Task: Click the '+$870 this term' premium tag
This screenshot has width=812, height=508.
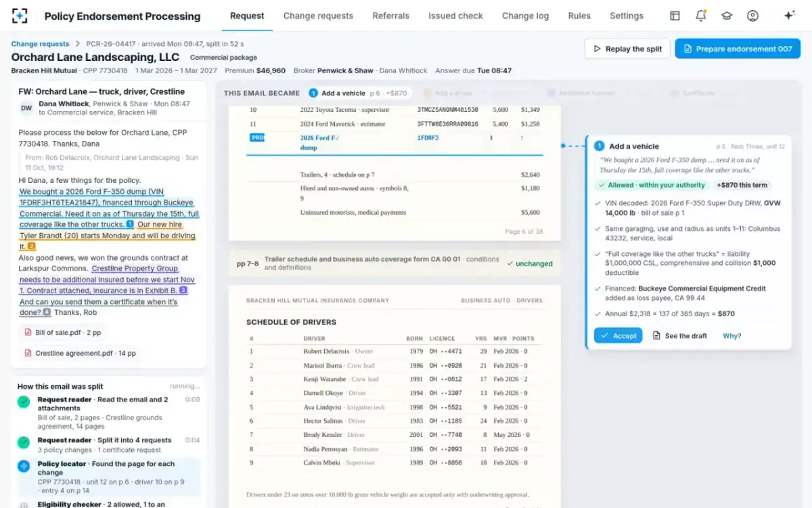Action: [x=742, y=185]
